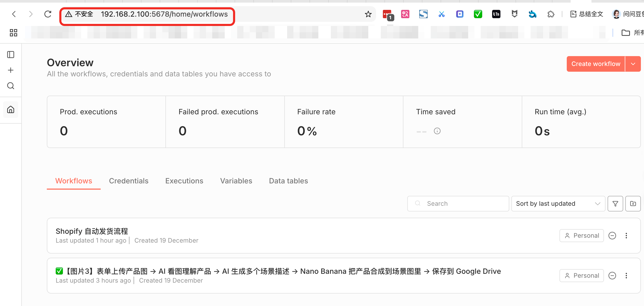The height and width of the screenshot is (306, 644).
Task: Toggle status circle for 图片3 workflow
Action: click(612, 276)
